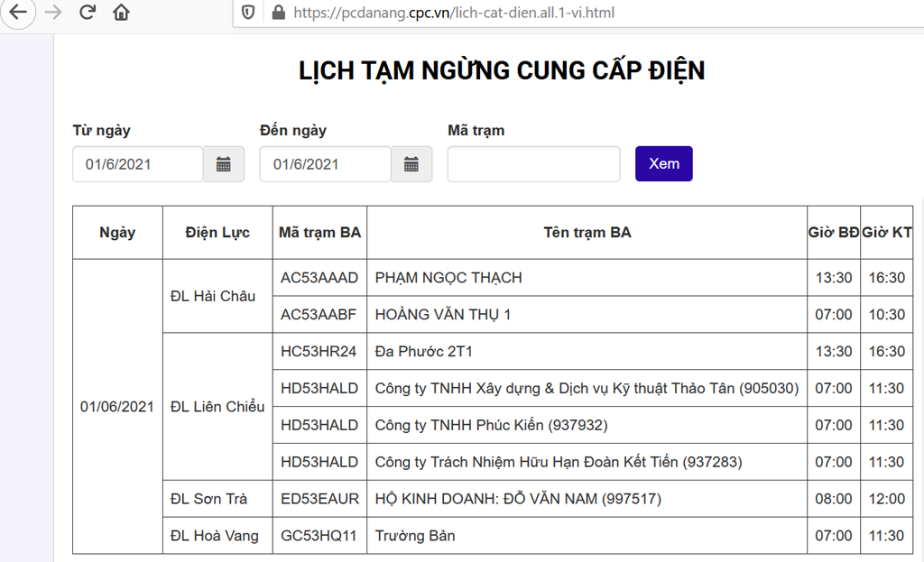Image resolution: width=924 pixels, height=562 pixels.
Task: Open the browser home page icon
Action: point(121,12)
